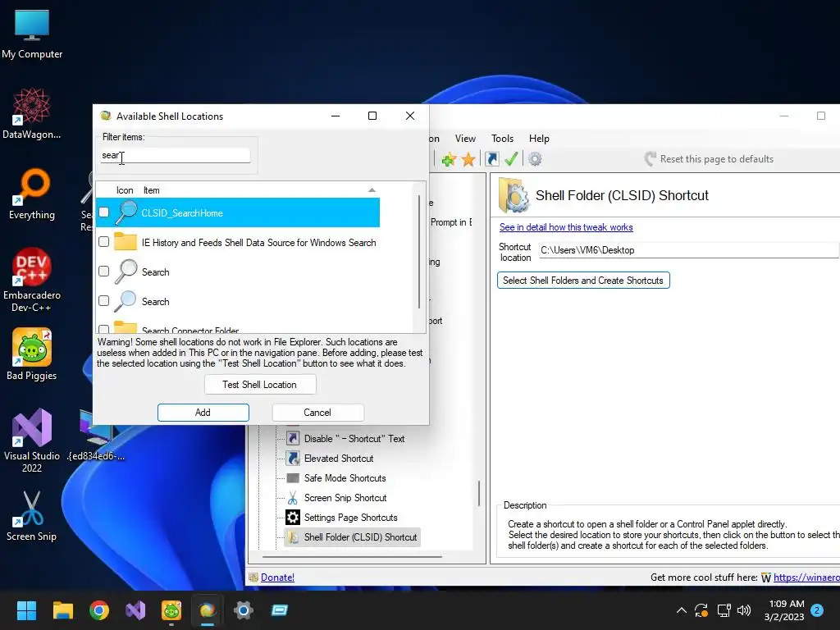Open the DataWagon desktop shortcut

[x=32, y=113]
